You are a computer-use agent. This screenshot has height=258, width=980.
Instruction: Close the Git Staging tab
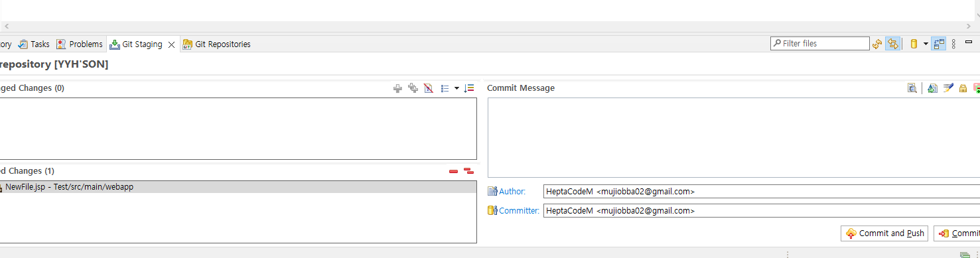pos(171,44)
